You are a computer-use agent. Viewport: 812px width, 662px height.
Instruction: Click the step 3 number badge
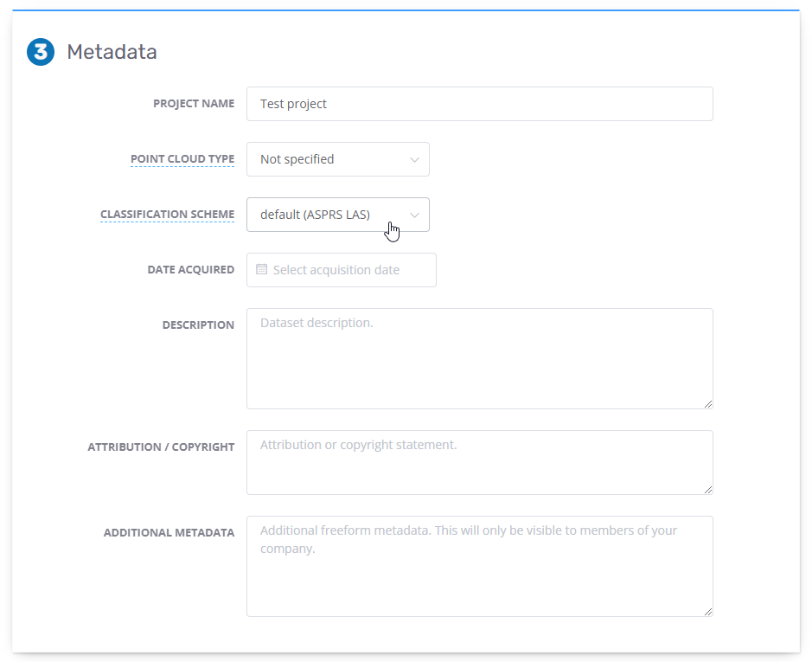[x=41, y=52]
